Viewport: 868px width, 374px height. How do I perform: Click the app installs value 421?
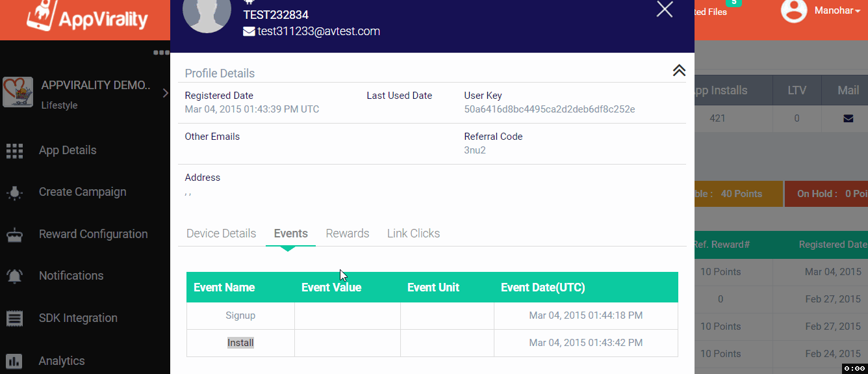718,118
